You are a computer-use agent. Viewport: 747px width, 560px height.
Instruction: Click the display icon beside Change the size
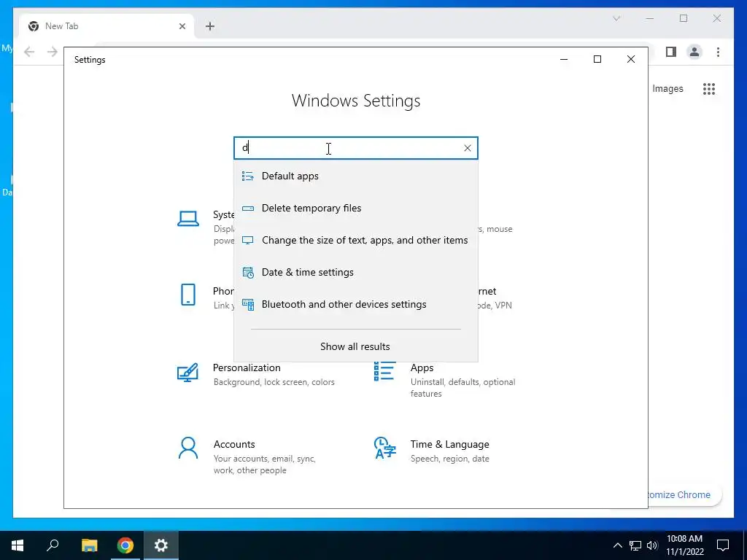point(248,240)
